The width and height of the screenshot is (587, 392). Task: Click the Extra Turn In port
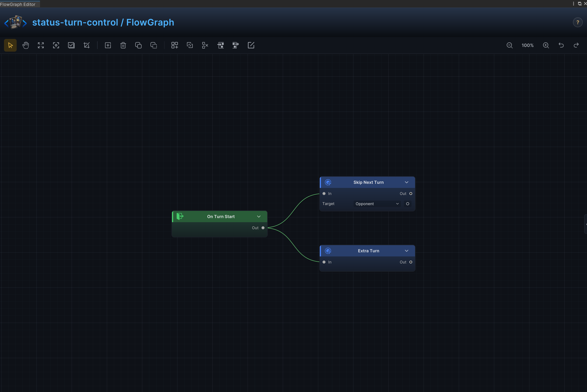click(324, 262)
